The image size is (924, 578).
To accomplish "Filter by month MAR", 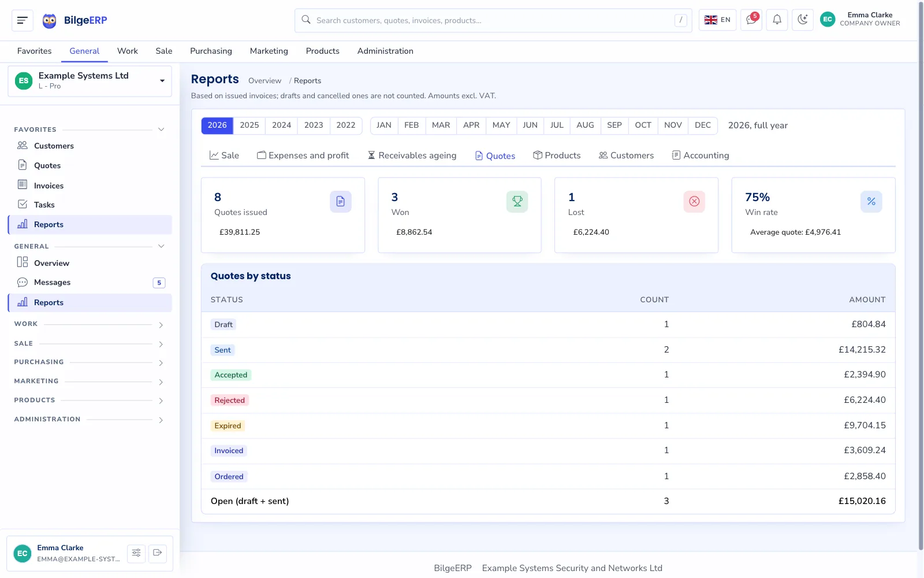I will [x=441, y=125].
